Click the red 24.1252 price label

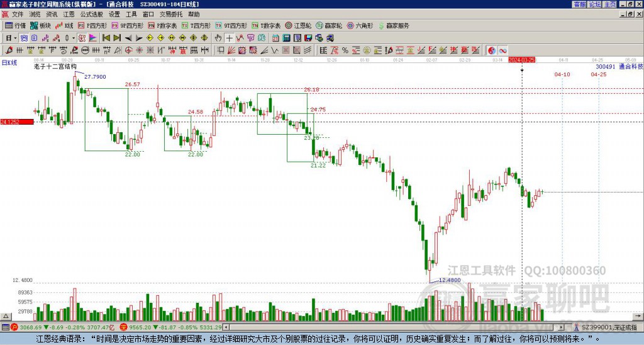pyautogui.click(x=17, y=122)
